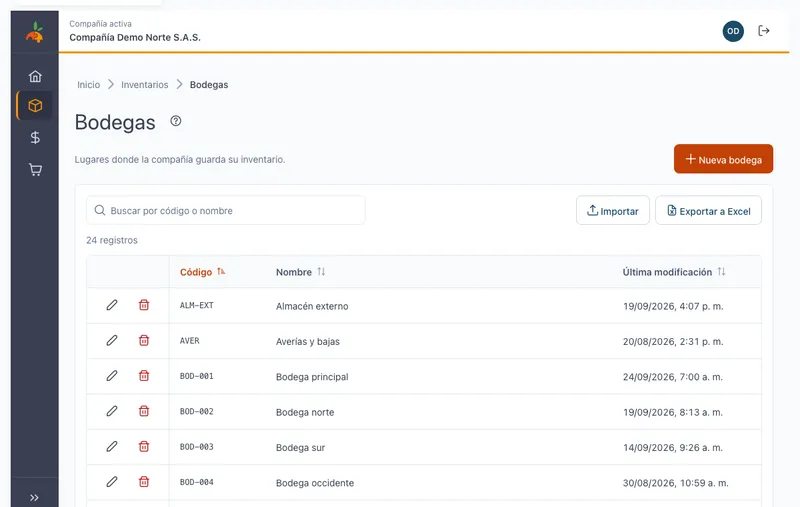Open the Home section in sidebar

click(35, 76)
